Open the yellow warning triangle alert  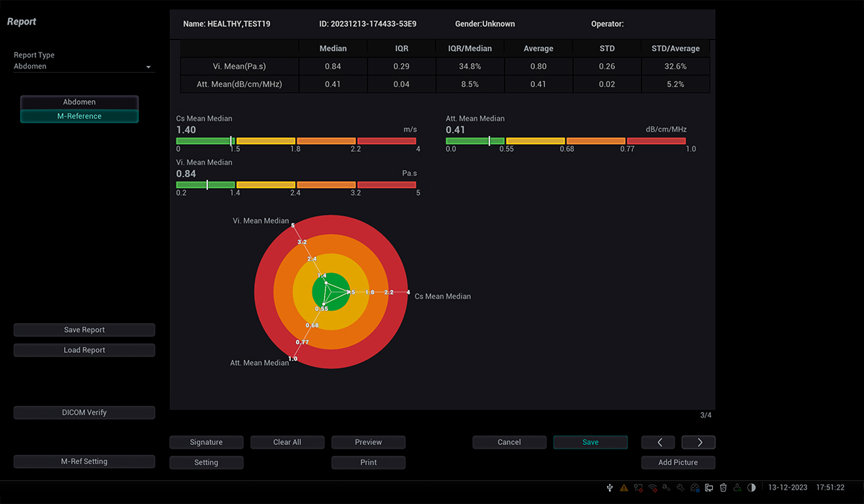click(624, 488)
